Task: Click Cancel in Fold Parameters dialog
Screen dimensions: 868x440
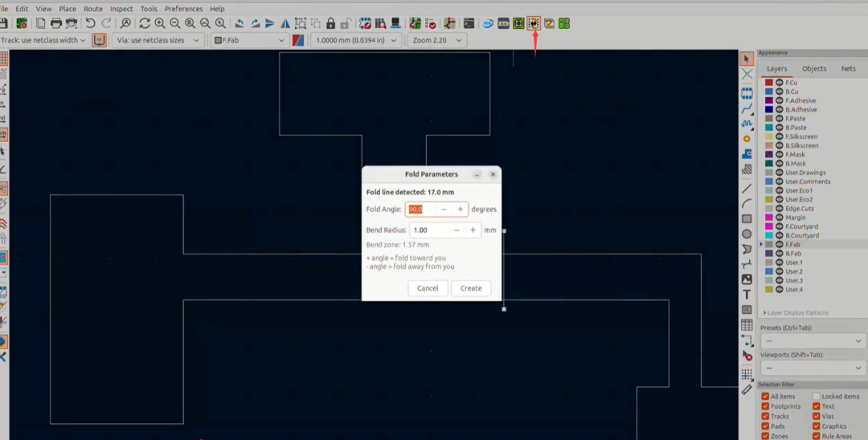Action: pyautogui.click(x=428, y=288)
